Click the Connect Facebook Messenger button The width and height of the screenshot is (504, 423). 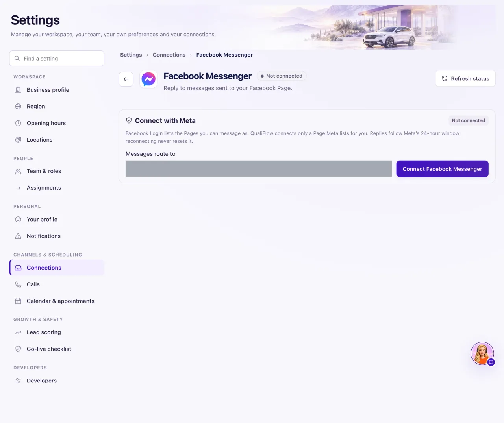point(442,169)
